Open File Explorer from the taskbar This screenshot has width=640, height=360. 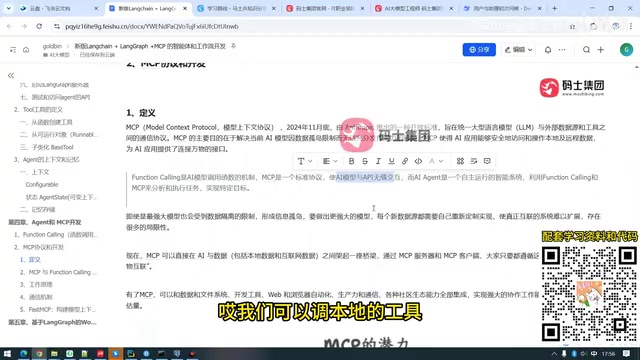(x=54, y=354)
